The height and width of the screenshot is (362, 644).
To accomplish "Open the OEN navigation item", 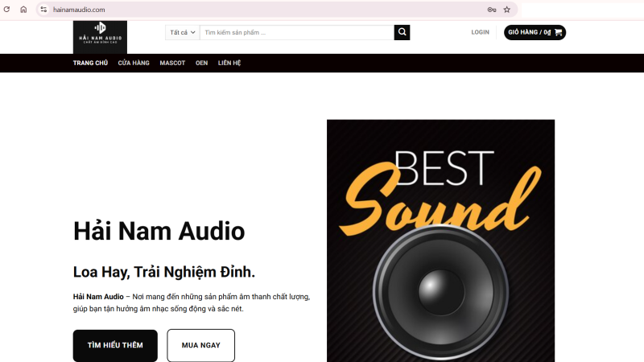I will pyautogui.click(x=201, y=63).
